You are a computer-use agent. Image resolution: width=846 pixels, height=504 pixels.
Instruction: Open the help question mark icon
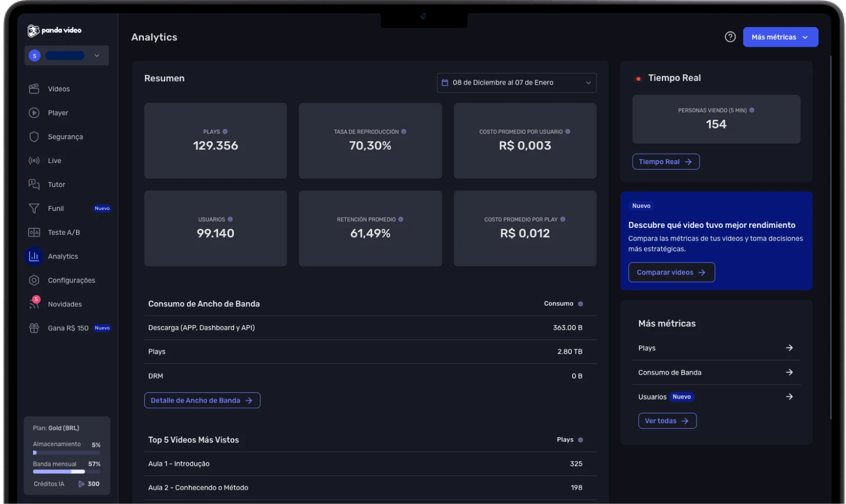pos(730,37)
